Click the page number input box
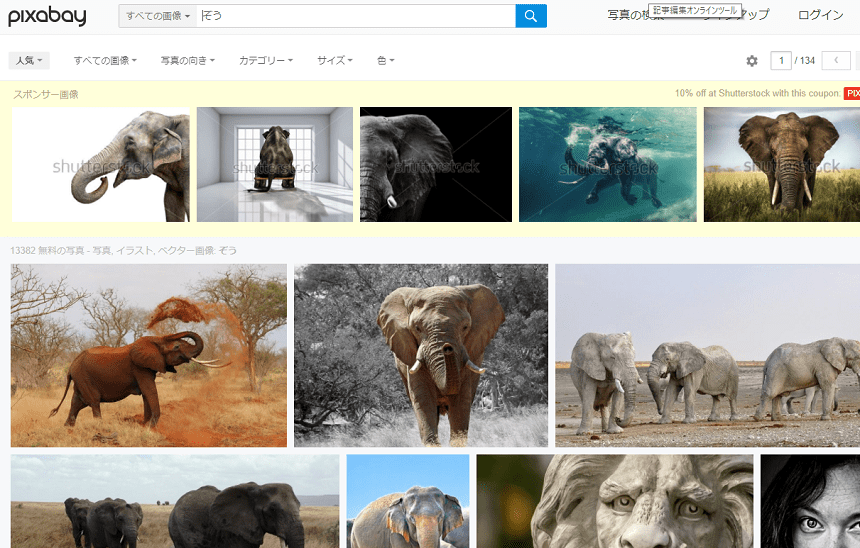 (x=781, y=60)
